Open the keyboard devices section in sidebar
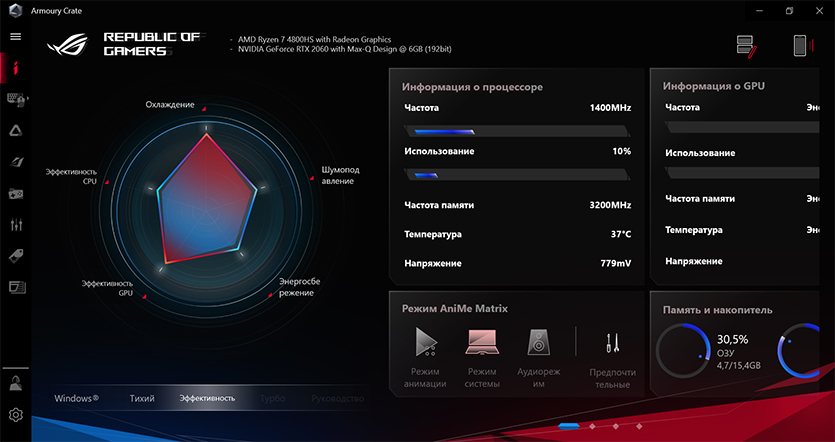 [x=16, y=99]
